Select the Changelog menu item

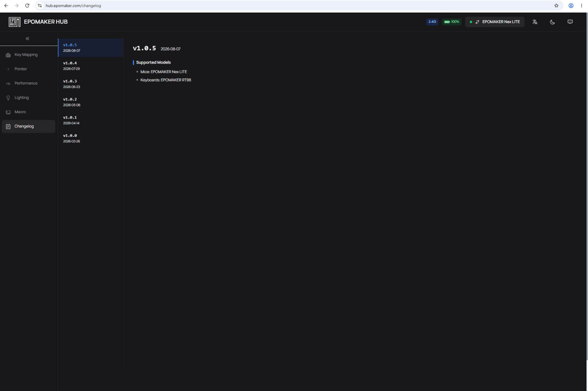(29, 126)
